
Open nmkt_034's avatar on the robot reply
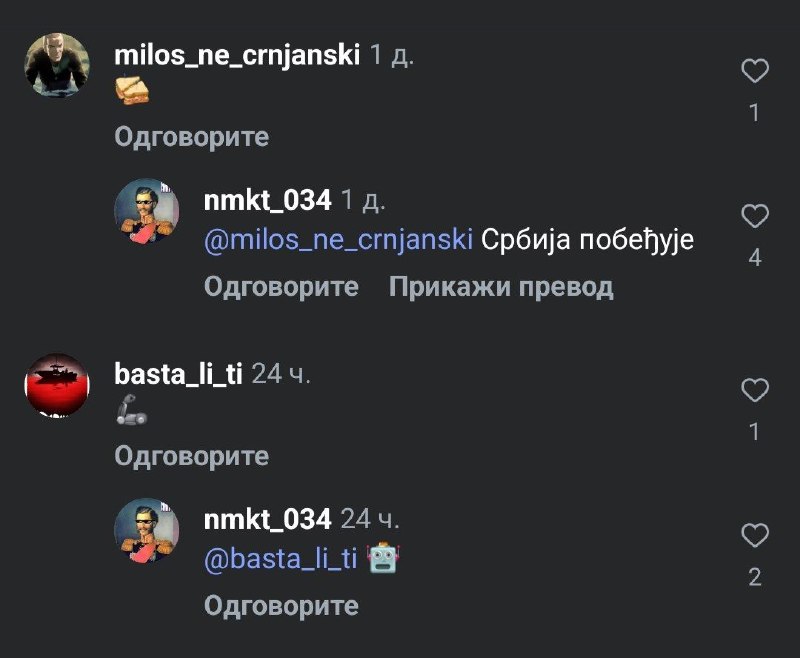(x=146, y=530)
